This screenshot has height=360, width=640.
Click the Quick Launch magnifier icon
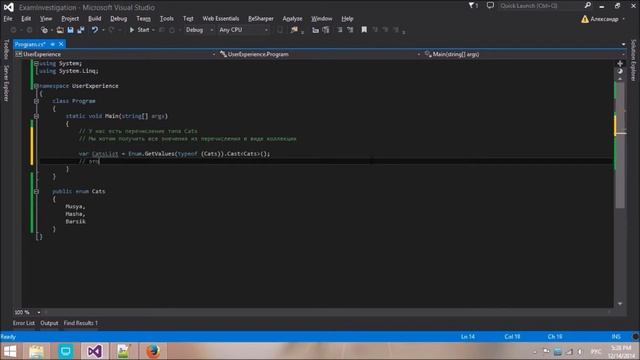point(587,6)
